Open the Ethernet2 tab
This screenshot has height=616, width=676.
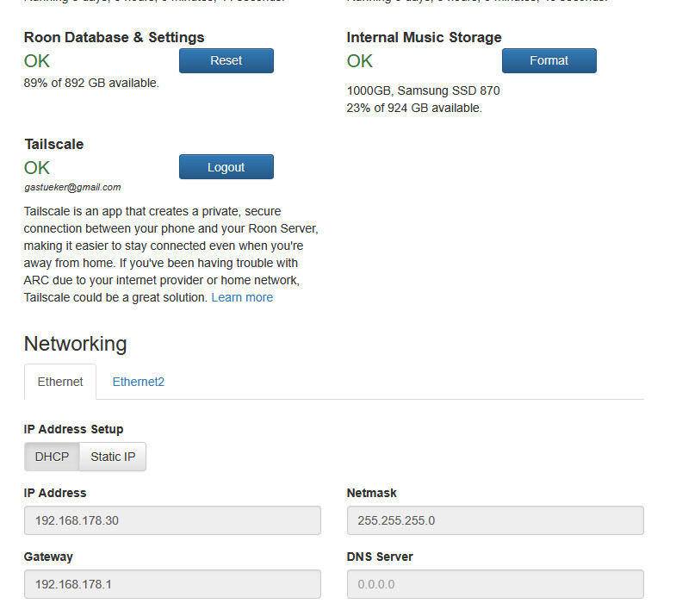point(138,382)
